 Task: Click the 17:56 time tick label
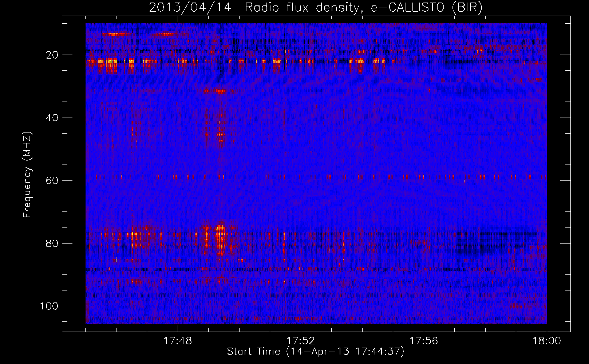pyautogui.click(x=424, y=341)
